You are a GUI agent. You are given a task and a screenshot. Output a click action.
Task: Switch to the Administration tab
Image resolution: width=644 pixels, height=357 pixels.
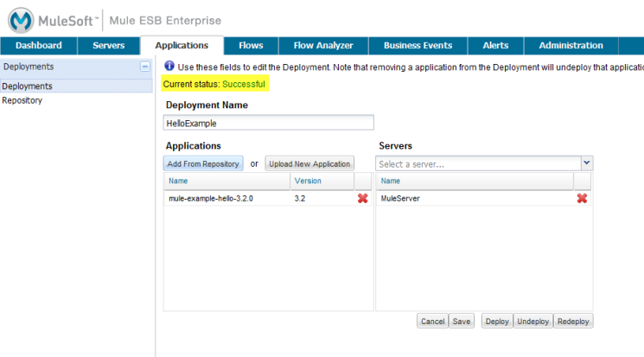(571, 46)
